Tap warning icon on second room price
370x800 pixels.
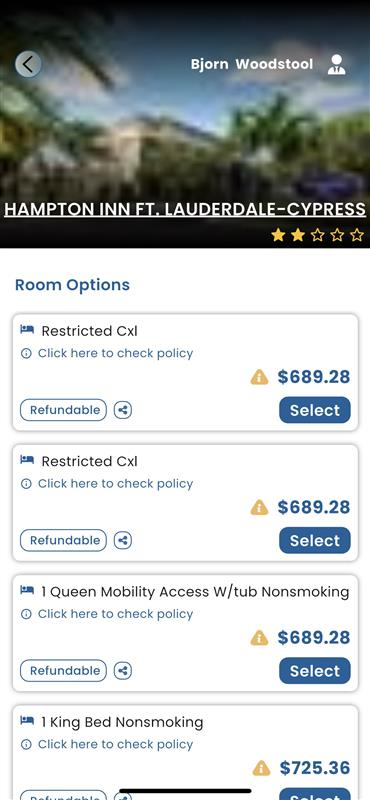point(259,507)
